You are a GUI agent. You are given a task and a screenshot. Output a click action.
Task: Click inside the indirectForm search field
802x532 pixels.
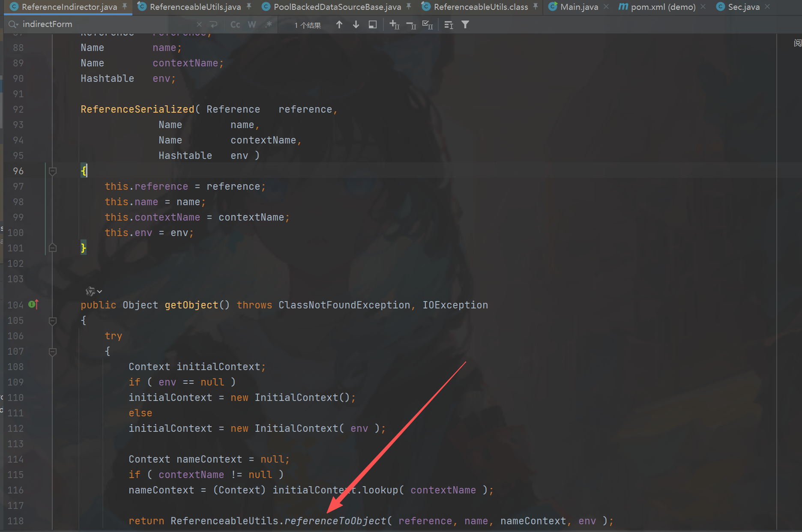click(x=107, y=24)
